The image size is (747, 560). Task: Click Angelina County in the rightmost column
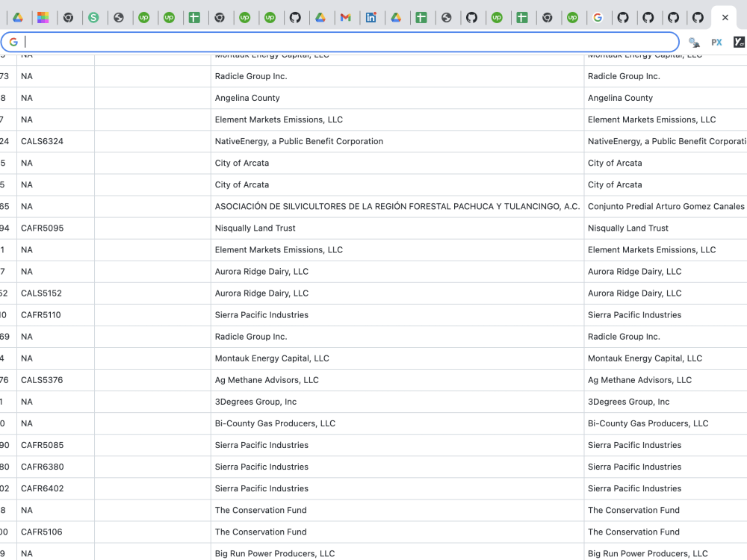point(666,98)
